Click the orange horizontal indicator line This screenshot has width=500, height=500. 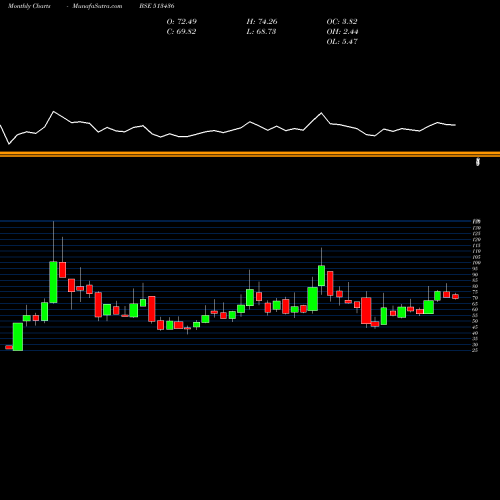250,154
